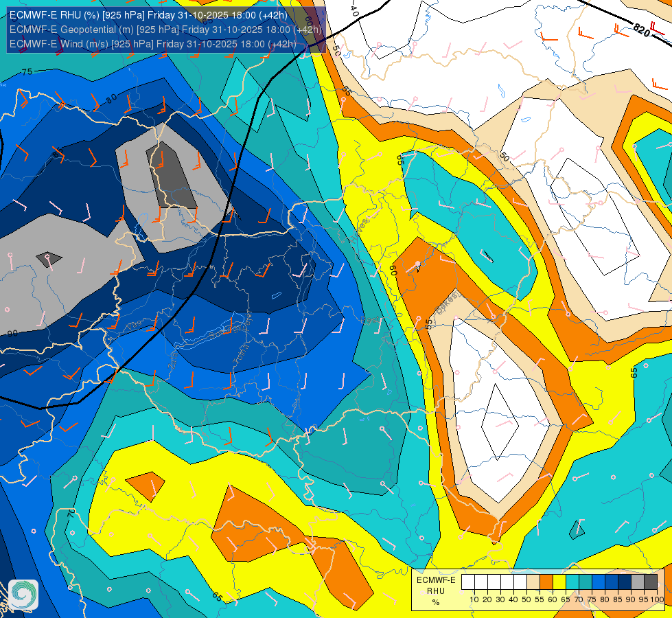Screen dimensions: 672x618
Task: Choose the bright blue 75–80 legend swatch
Action: tap(599, 582)
